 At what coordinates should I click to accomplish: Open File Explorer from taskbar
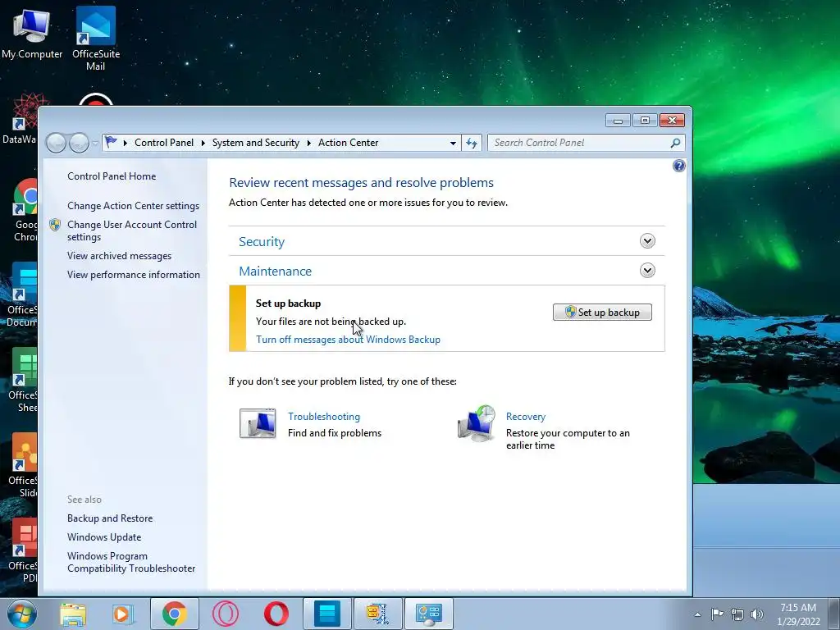point(73,614)
